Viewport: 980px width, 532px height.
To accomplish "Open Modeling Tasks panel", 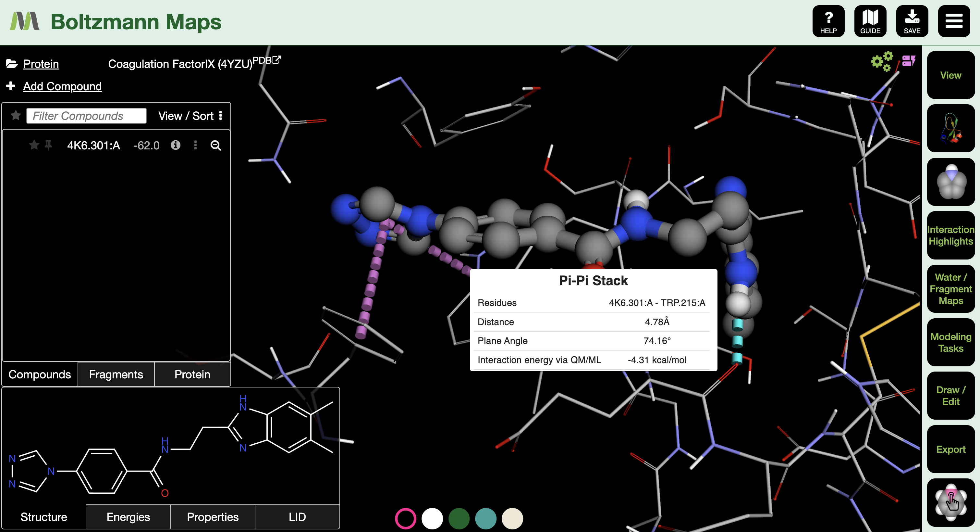I will point(951,342).
